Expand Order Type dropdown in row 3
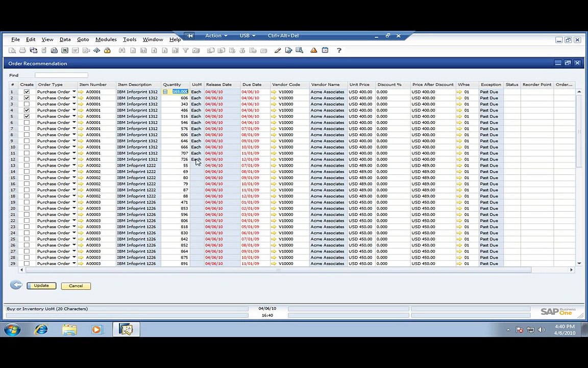588x368 pixels. [x=74, y=104]
